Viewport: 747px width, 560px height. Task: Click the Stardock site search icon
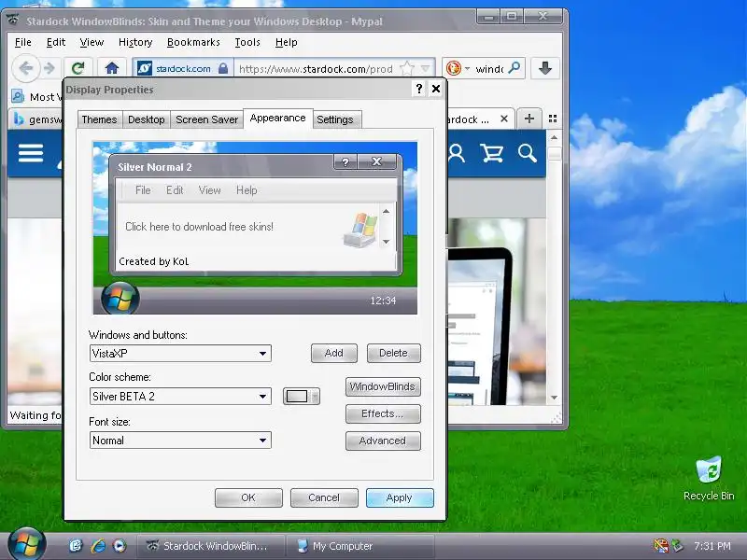click(x=528, y=153)
